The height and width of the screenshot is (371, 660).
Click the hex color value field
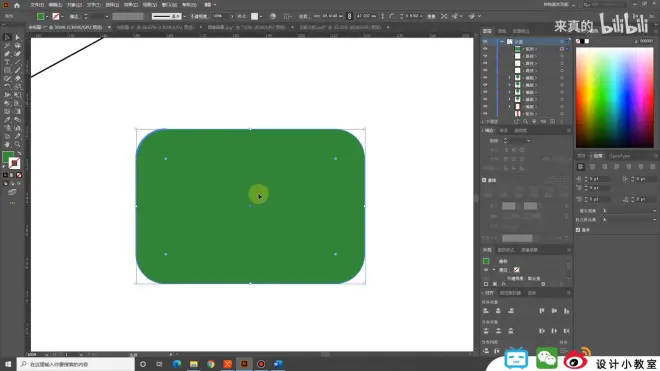coord(646,41)
